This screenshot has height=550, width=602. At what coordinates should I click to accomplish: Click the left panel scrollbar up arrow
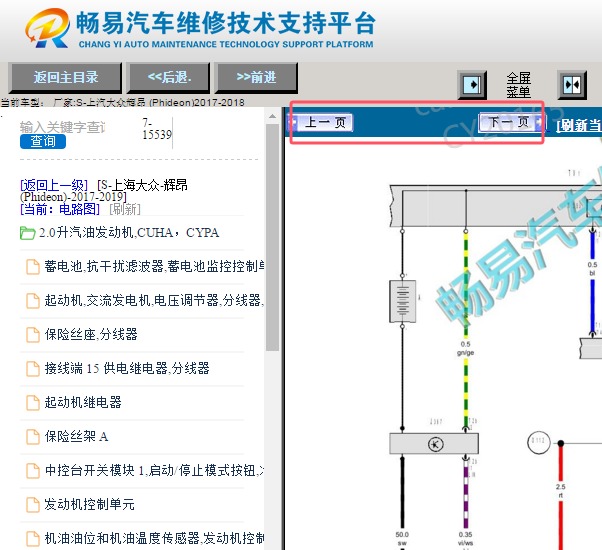(272, 116)
